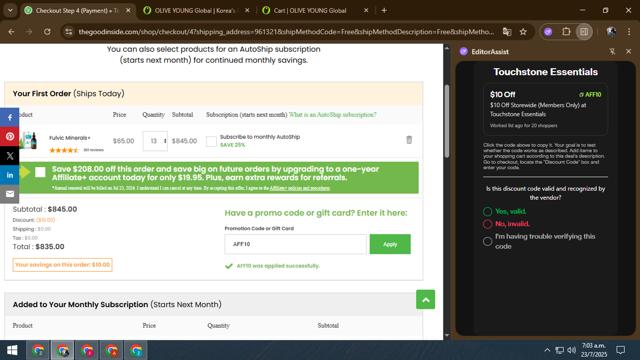Click the star rating of Fulvic Minerals+
The width and height of the screenshot is (640, 360).
pos(64,150)
